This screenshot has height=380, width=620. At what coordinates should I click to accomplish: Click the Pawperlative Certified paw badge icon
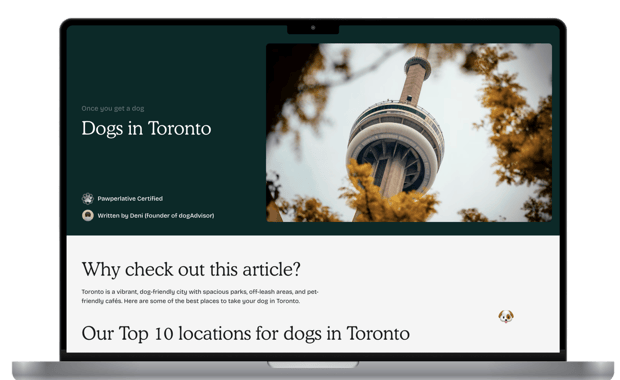(x=87, y=199)
